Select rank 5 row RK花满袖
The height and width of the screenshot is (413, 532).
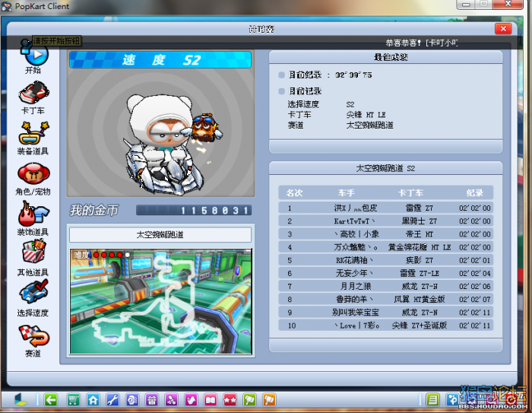(386, 260)
